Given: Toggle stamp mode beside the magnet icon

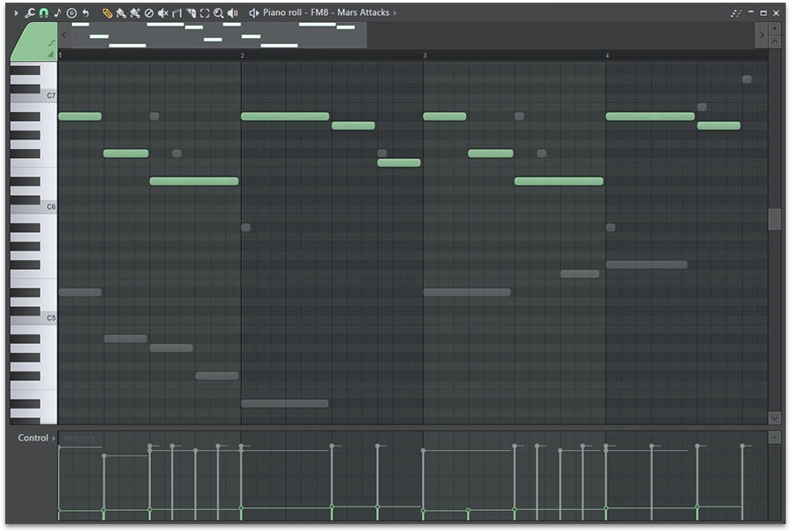Looking at the screenshot, I should click(x=56, y=12).
